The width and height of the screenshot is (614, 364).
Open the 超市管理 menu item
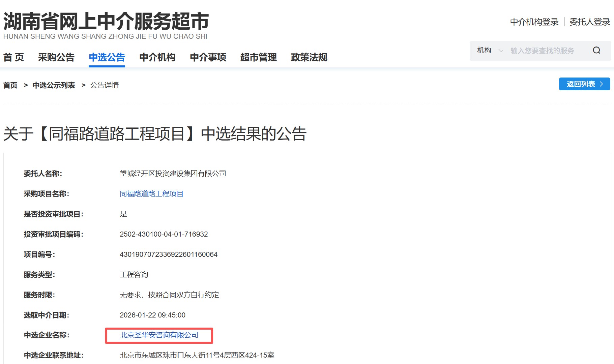click(x=258, y=57)
